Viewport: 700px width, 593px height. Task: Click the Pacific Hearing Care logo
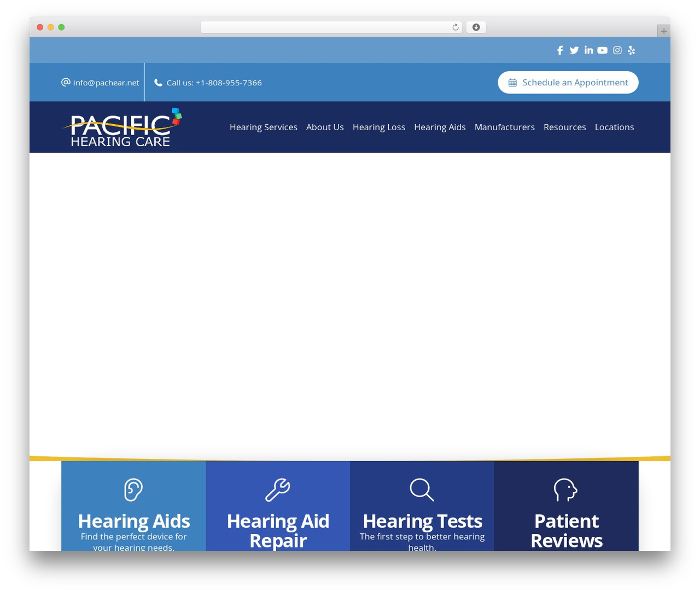coord(121,127)
